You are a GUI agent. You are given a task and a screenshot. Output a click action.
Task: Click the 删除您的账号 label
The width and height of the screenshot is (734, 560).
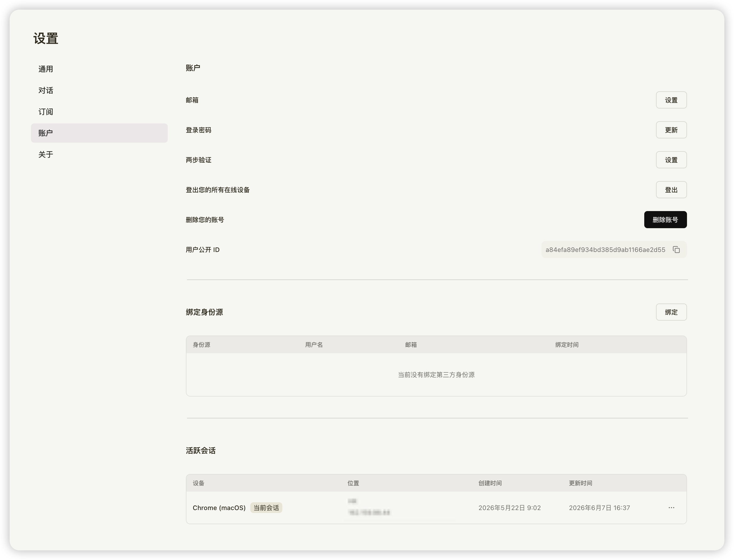[205, 220]
